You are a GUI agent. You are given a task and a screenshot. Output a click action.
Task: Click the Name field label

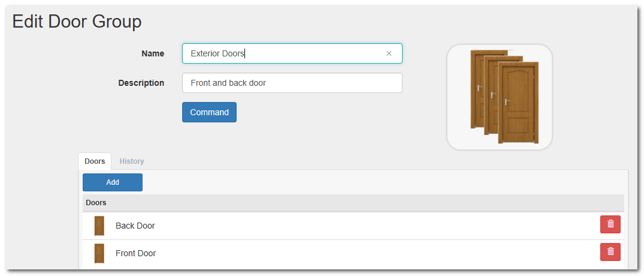(153, 53)
